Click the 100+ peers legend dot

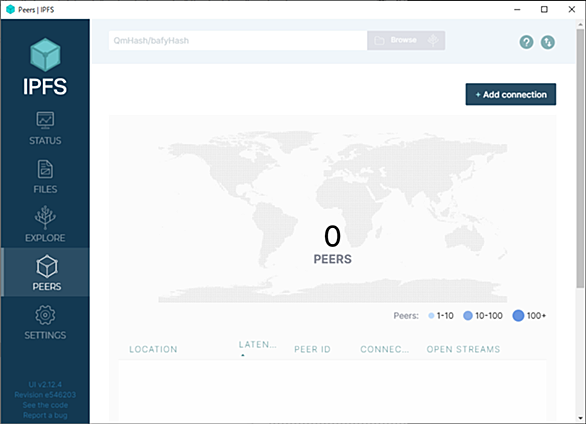[518, 316]
